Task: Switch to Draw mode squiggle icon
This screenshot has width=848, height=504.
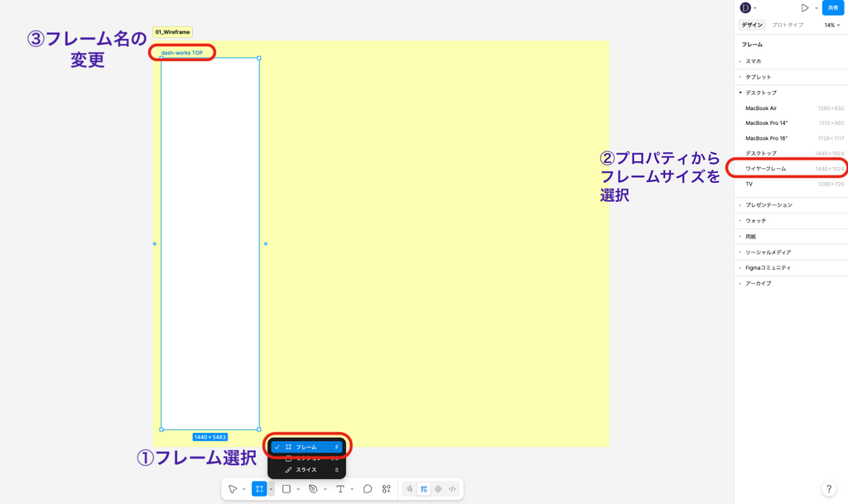Action: 409,489
